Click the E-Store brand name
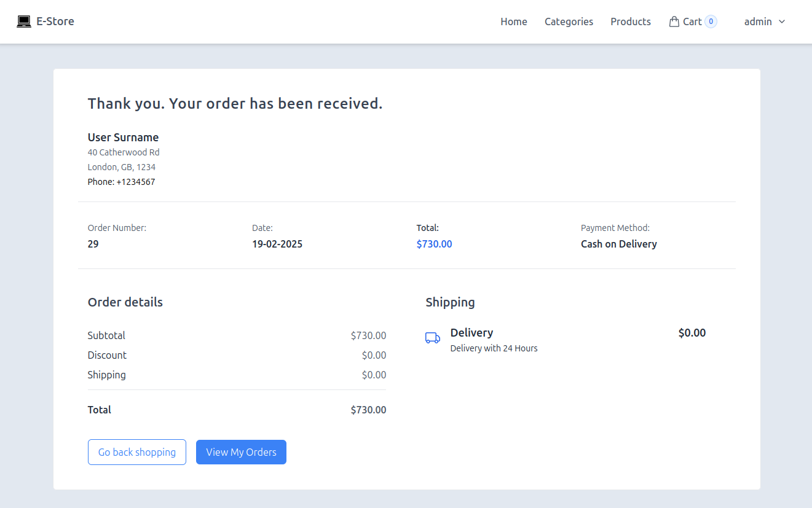Screen dimensions: 812x508 [55, 21]
